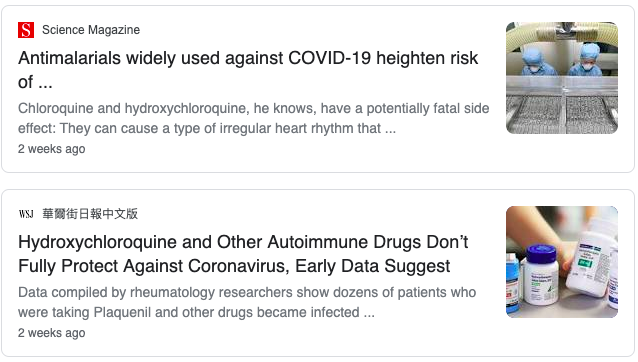Viewport: 638px width, 362px height.
Task: Click the 'effect: They can cause' snippet line
Action: [207, 129]
